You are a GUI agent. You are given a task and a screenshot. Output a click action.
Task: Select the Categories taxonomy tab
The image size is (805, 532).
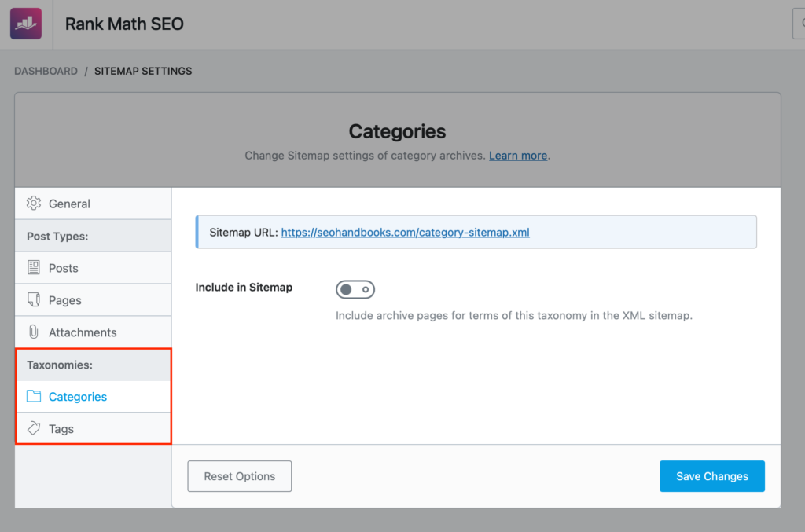[93, 397]
